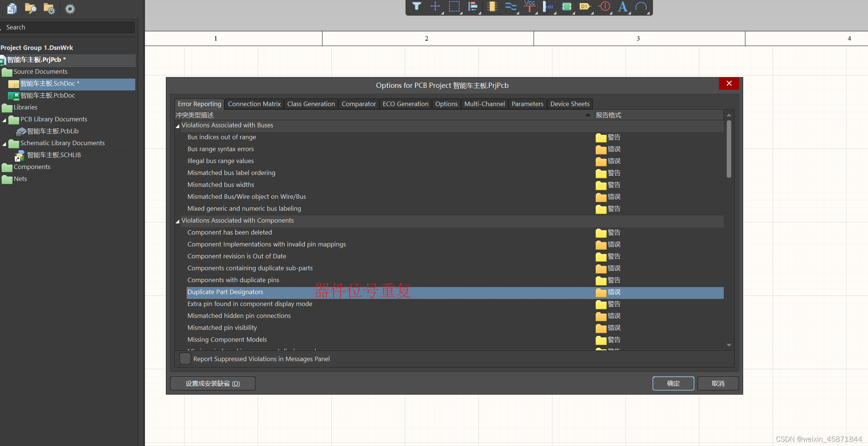Select the text string A tool
The width and height of the screenshot is (868, 446).
click(622, 6)
